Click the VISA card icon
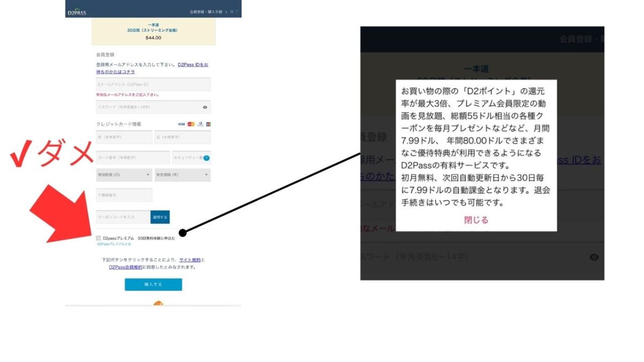 182,123
